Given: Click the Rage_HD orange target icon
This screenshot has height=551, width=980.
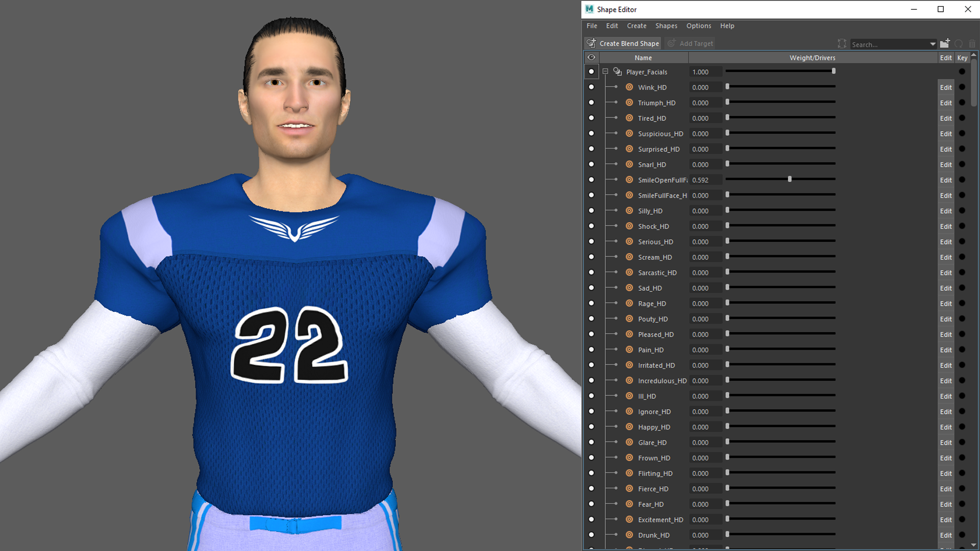Looking at the screenshot, I should coord(629,304).
